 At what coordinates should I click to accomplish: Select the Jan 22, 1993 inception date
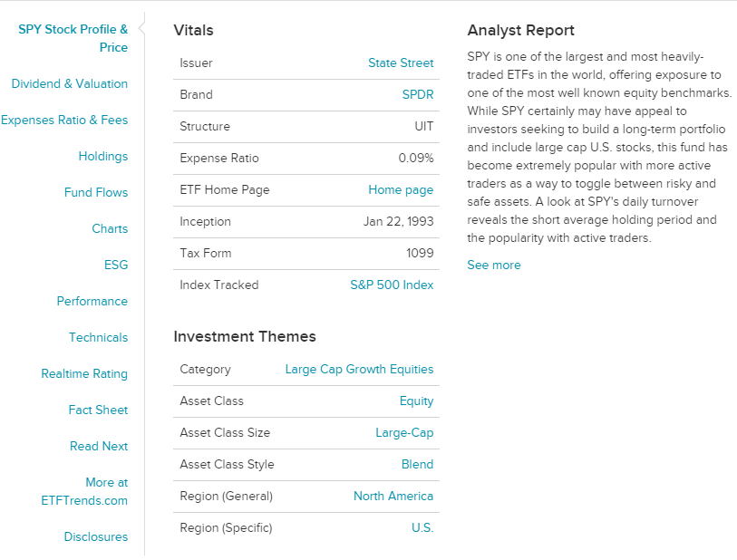click(398, 221)
